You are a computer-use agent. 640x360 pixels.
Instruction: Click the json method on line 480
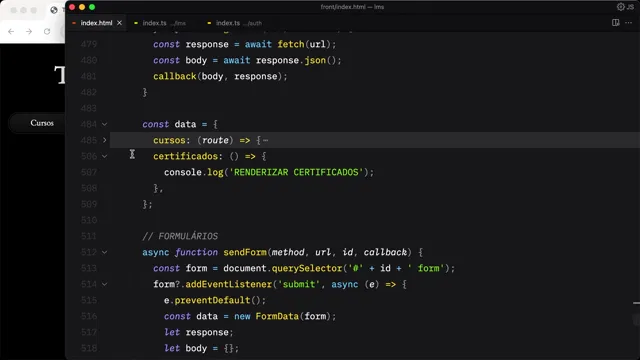pos(315,60)
